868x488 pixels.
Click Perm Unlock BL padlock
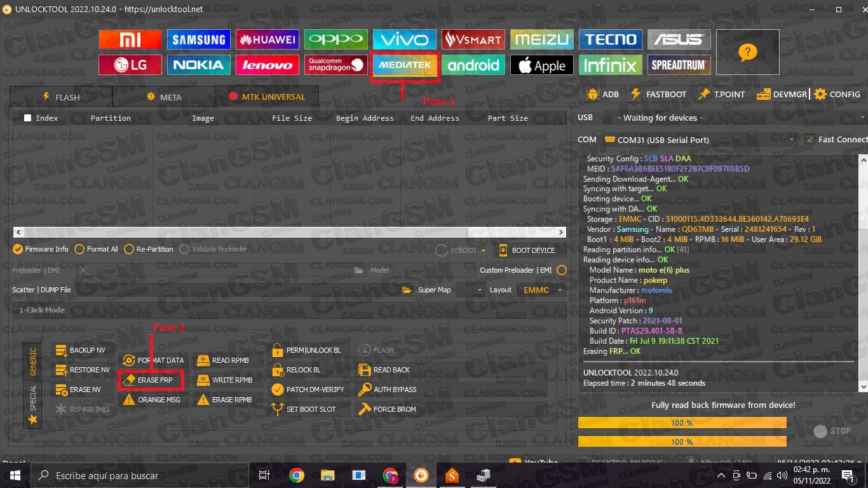(x=277, y=350)
